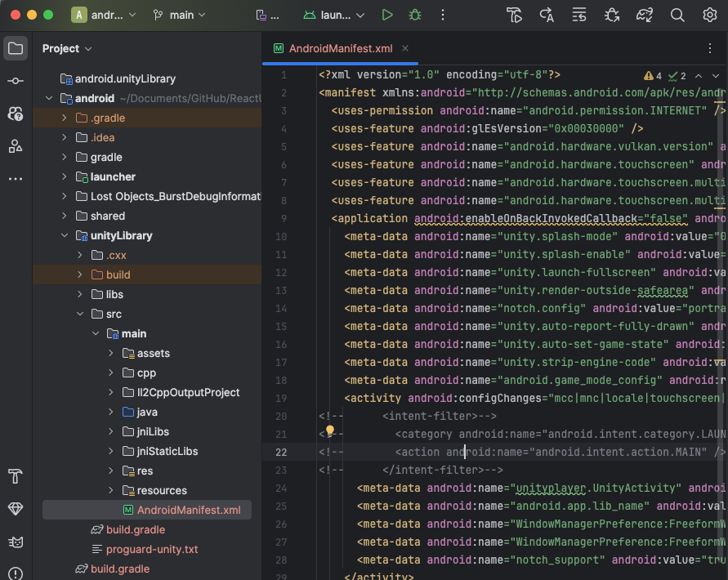Select the resources folder
The width and height of the screenshot is (728, 580).
pyautogui.click(x=154, y=490)
